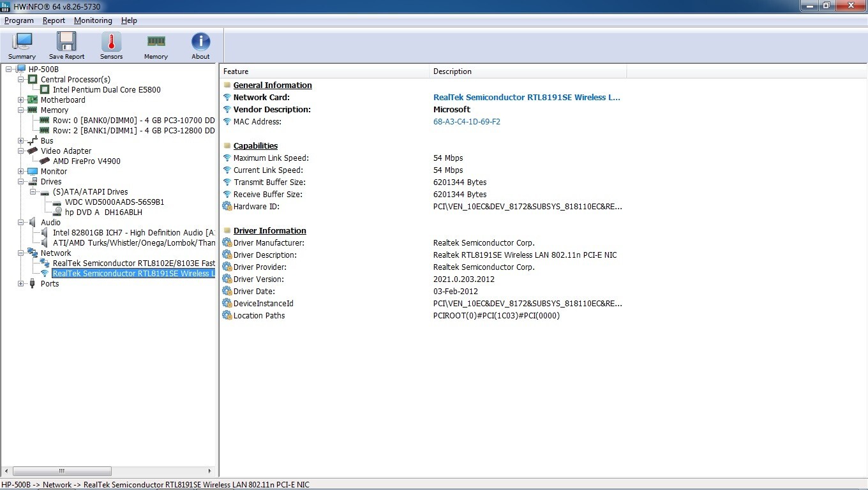Image resolution: width=868 pixels, height=490 pixels.
Task: Select ATI/AMD Turks/Whistler audio device
Action: (134, 242)
